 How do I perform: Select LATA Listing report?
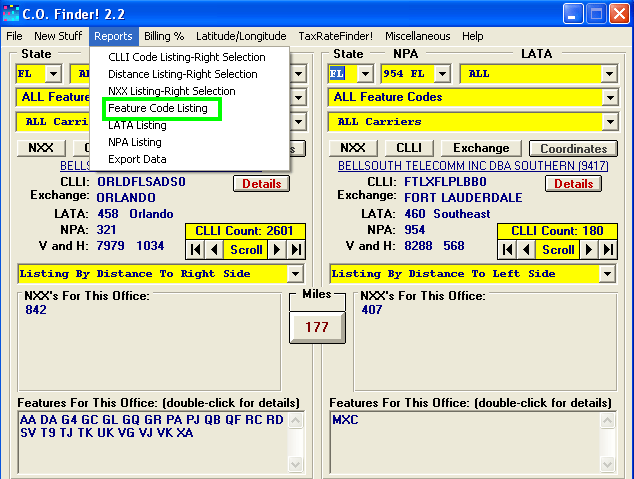(x=189, y=125)
